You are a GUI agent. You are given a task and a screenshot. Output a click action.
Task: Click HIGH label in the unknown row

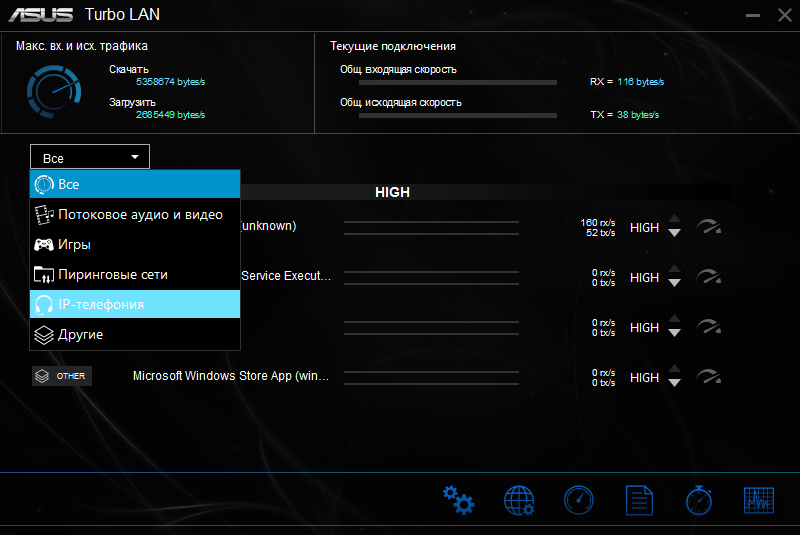644,227
